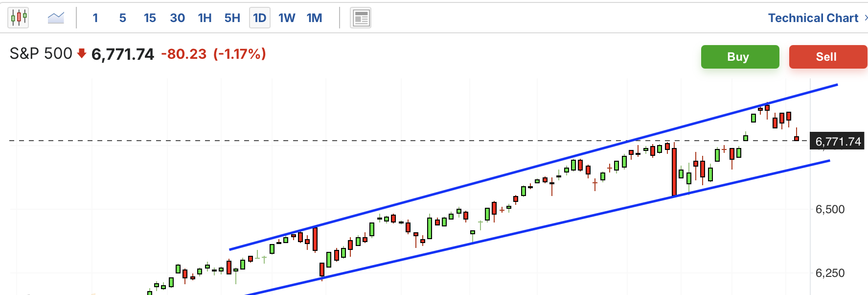The height and width of the screenshot is (295, 868).
Task: Select the 1W interval
Action: click(287, 18)
